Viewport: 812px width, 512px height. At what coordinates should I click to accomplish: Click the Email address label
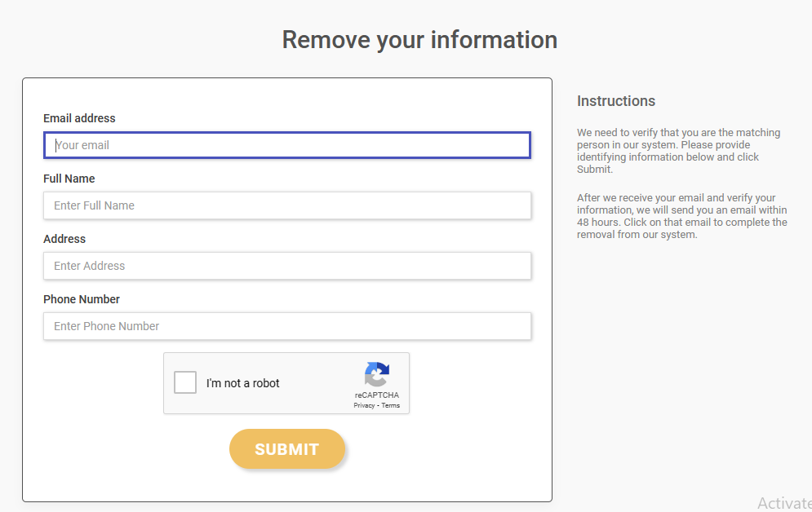click(79, 118)
